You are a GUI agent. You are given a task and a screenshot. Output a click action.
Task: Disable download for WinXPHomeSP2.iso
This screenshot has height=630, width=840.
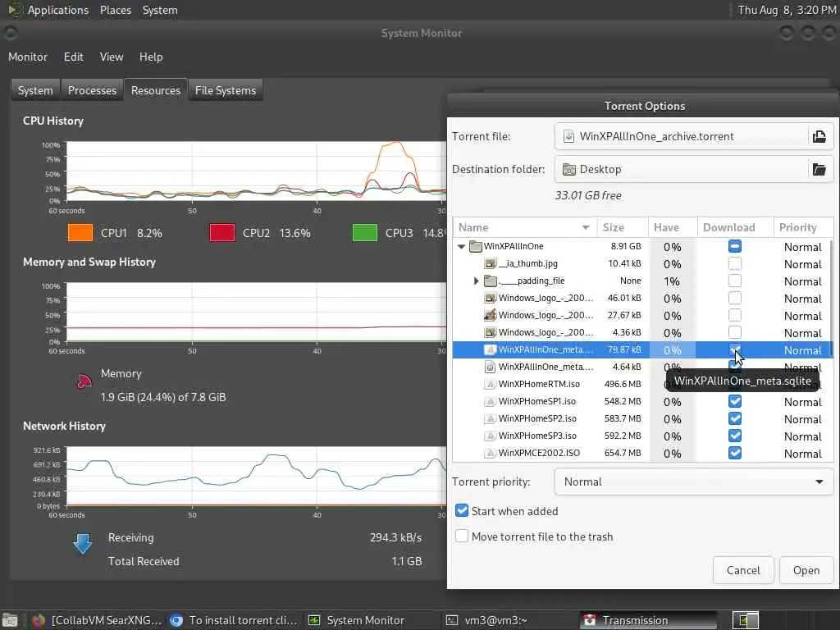point(735,418)
